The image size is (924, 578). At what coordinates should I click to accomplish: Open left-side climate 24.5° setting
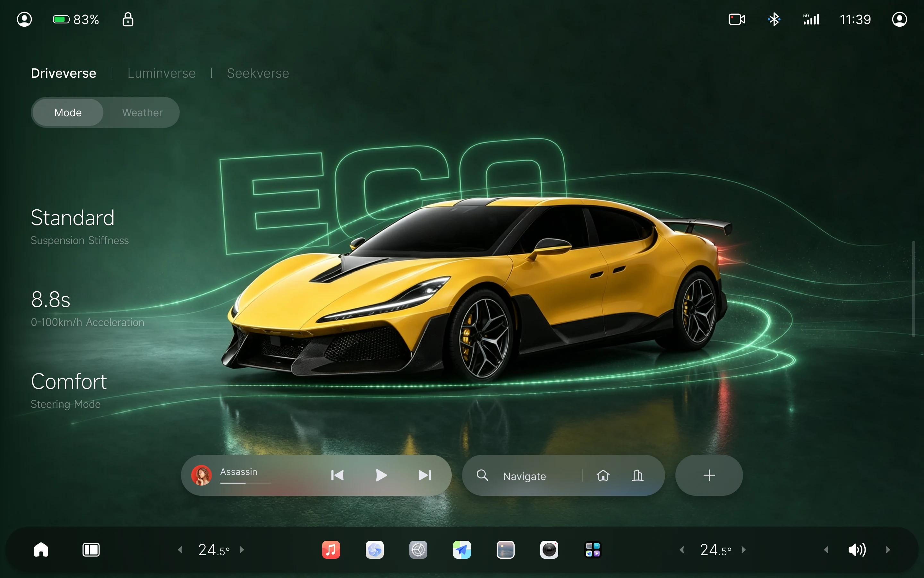[x=214, y=550]
